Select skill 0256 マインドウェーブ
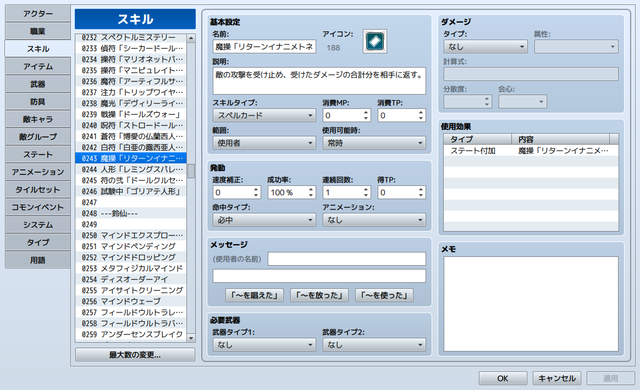 (131, 301)
